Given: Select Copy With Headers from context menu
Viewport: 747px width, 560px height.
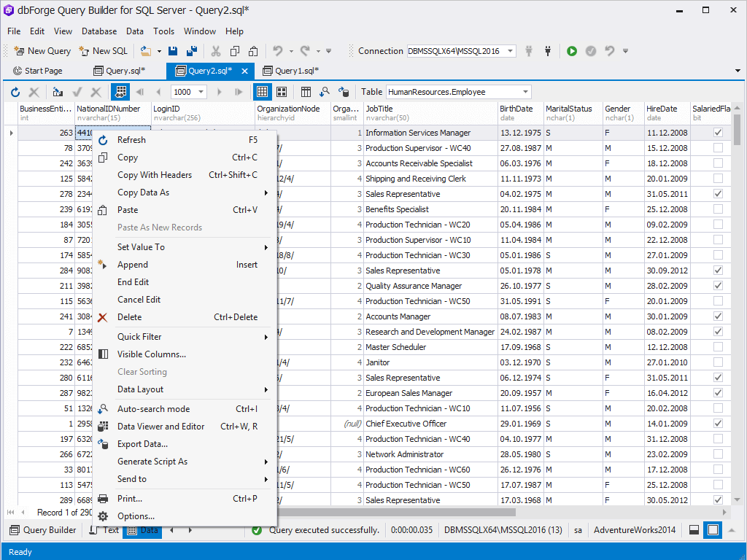Looking at the screenshot, I should click(x=155, y=175).
